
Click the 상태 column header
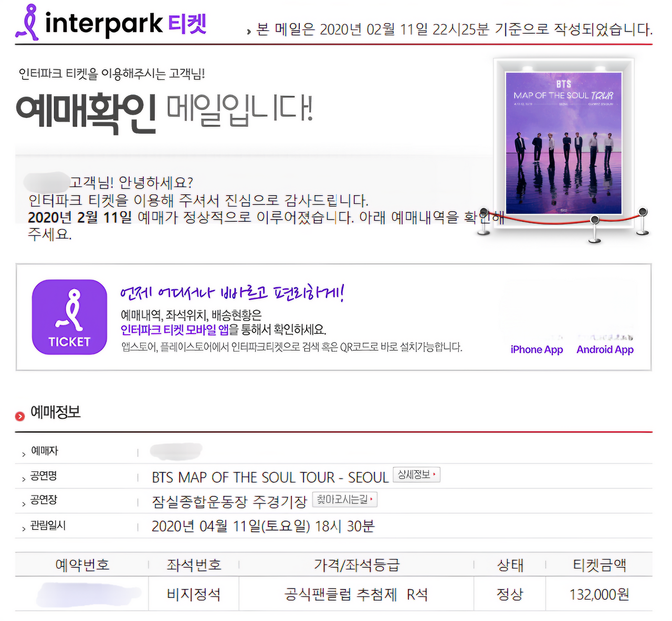(510, 565)
